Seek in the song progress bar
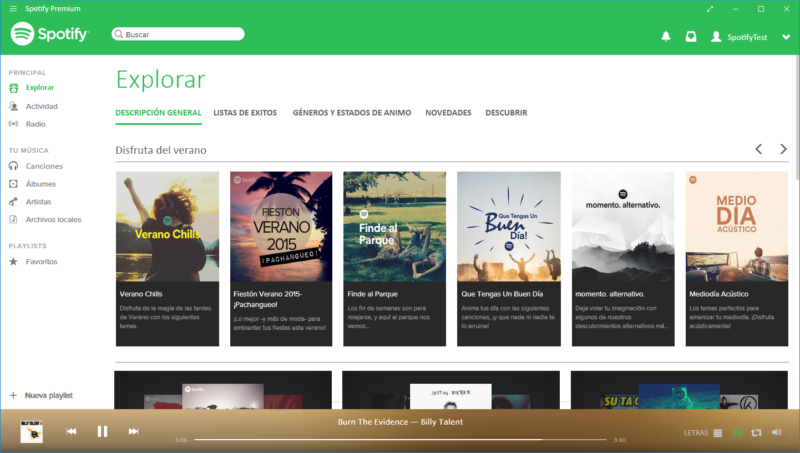The height and width of the screenshot is (453, 800). (x=401, y=439)
